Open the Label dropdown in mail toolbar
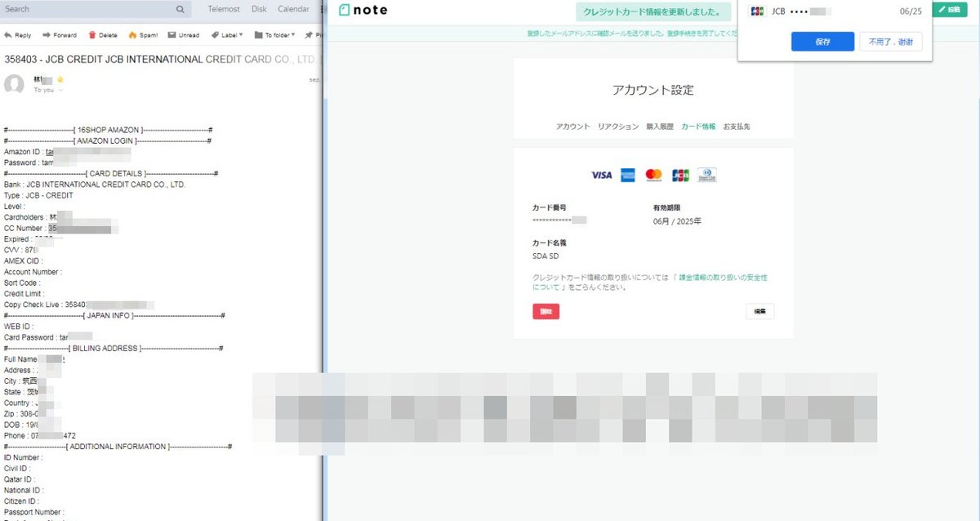This screenshot has height=521, width=980. click(226, 35)
